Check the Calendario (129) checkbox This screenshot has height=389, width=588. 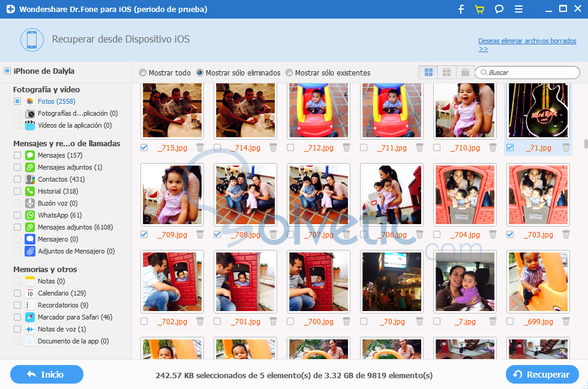click(17, 293)
